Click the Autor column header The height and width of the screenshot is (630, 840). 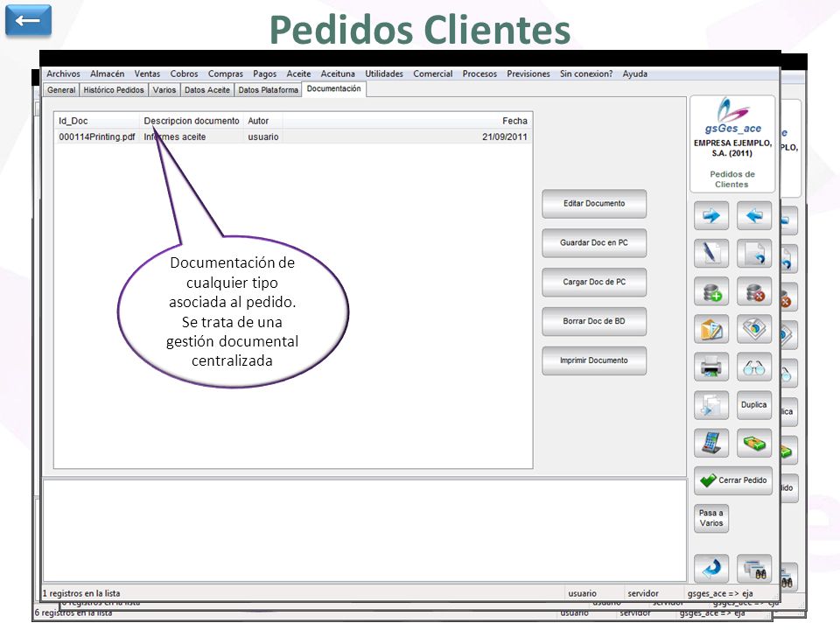click(263, 121)
